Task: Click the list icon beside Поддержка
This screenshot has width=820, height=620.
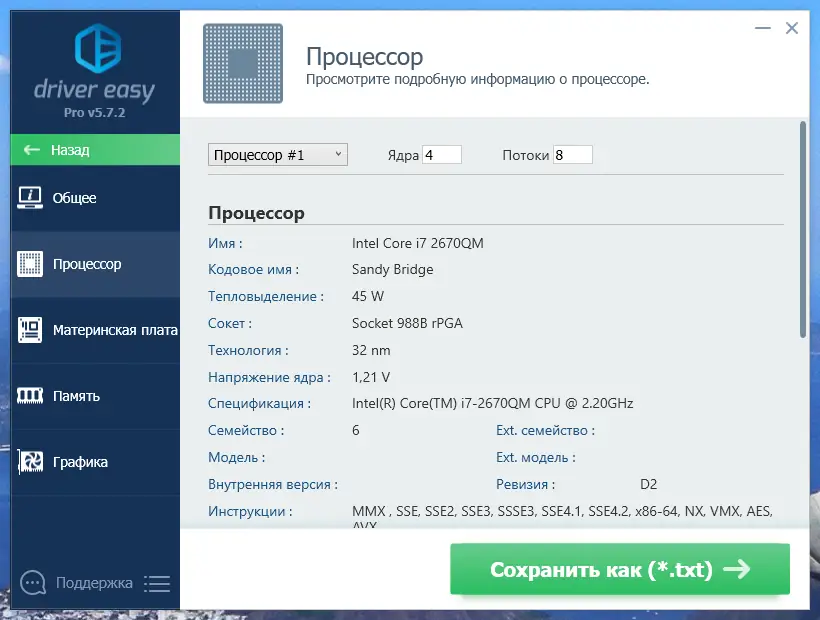Action: 157,582
